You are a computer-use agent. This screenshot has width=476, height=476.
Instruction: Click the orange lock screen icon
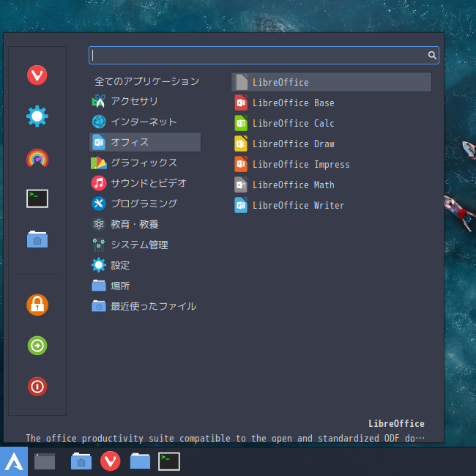coord(37,305)
